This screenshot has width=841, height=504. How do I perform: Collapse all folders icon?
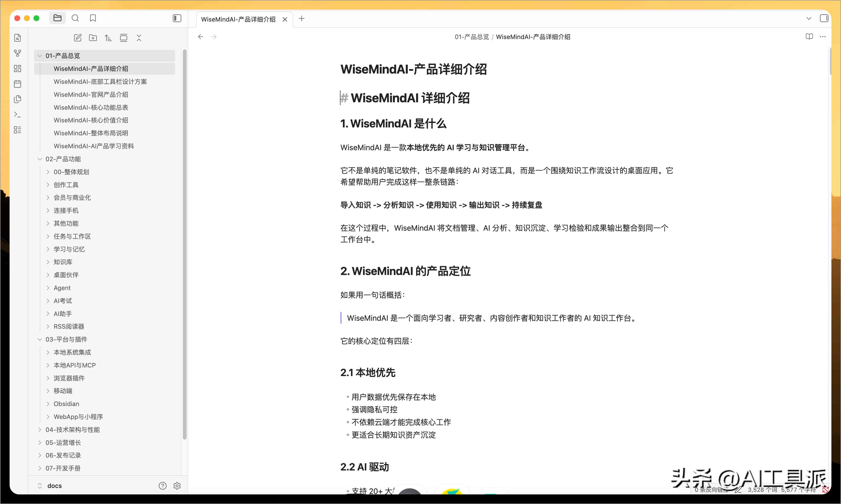coord(139,38)
